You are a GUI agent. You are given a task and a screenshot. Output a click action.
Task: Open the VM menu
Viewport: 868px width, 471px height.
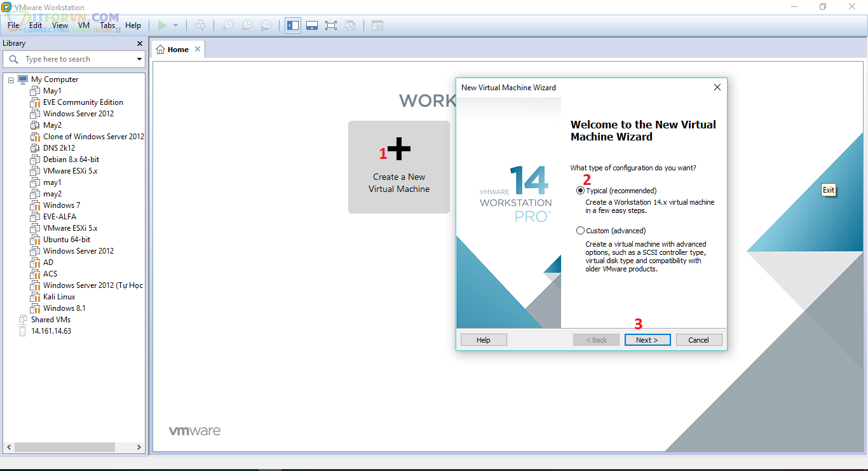tap(84, 25)
